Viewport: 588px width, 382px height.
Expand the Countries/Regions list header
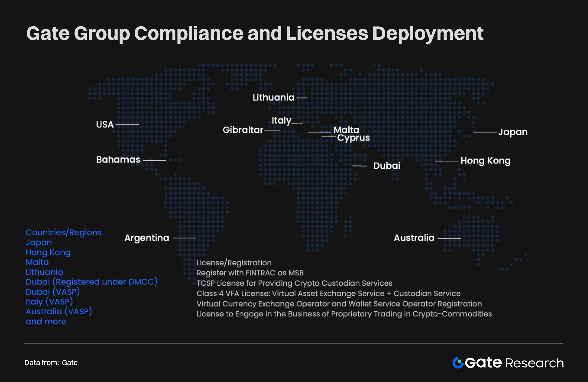pyautogui.click(x=63, y=232)
